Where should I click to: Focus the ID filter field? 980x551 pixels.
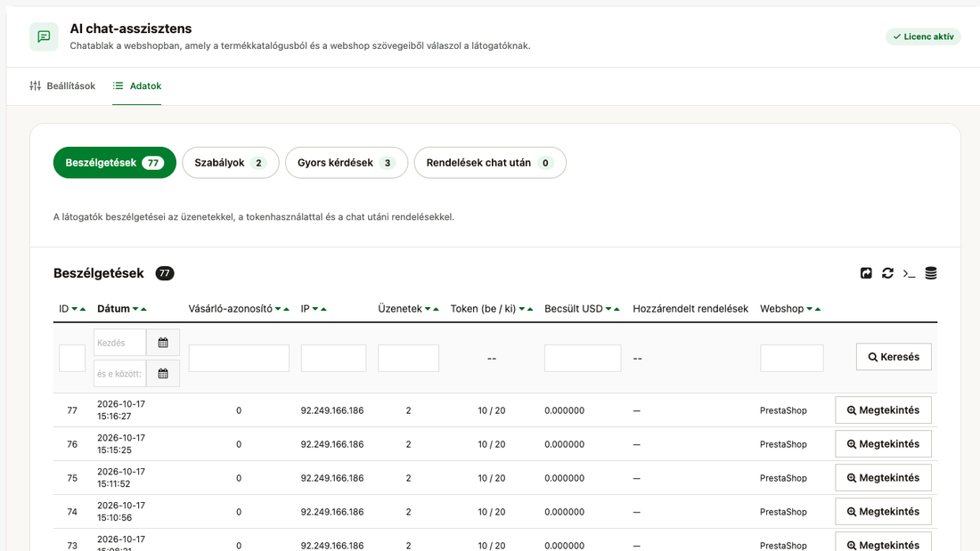pyautogui.click(x=72, y=358)
